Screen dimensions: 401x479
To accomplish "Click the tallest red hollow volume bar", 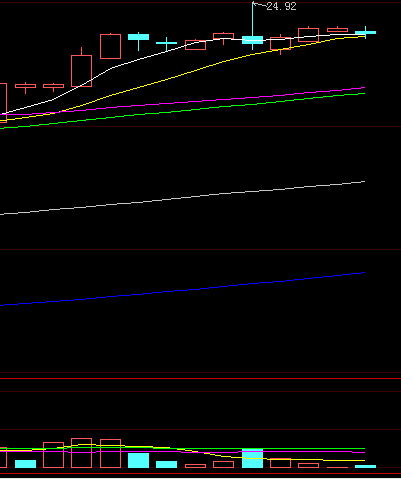I will coord(81,453).
